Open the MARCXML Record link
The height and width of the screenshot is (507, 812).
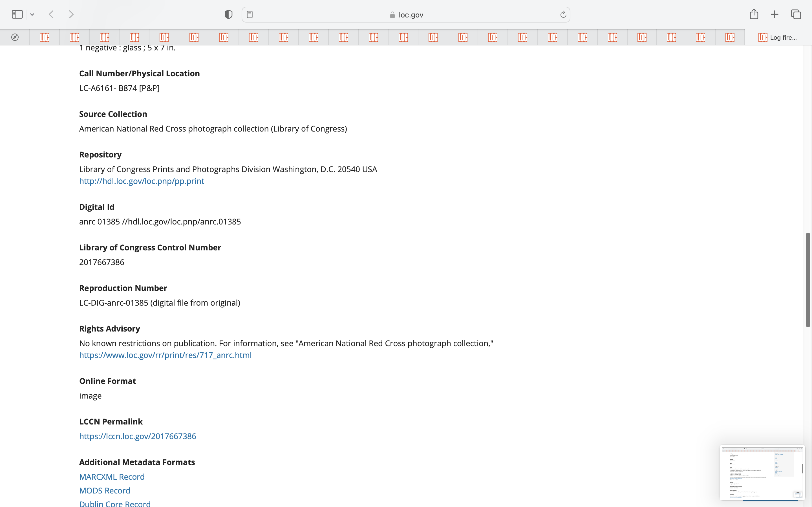click(x=112, y=477)
